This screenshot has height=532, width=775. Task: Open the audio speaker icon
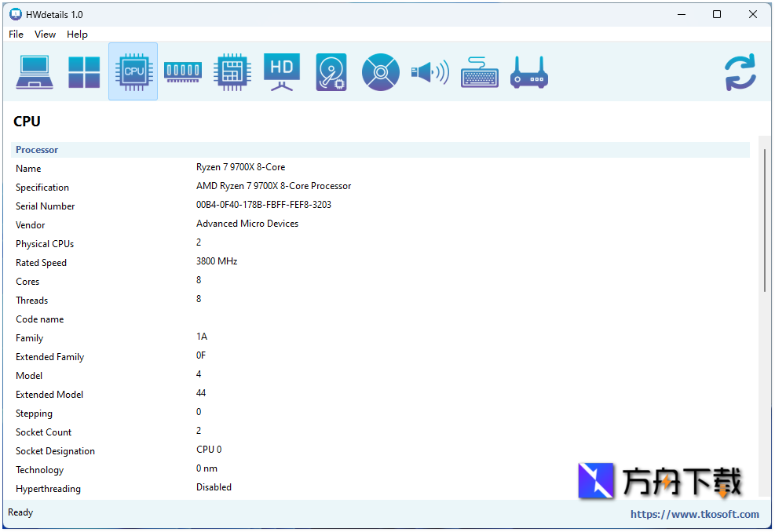[x=430, y=72]
